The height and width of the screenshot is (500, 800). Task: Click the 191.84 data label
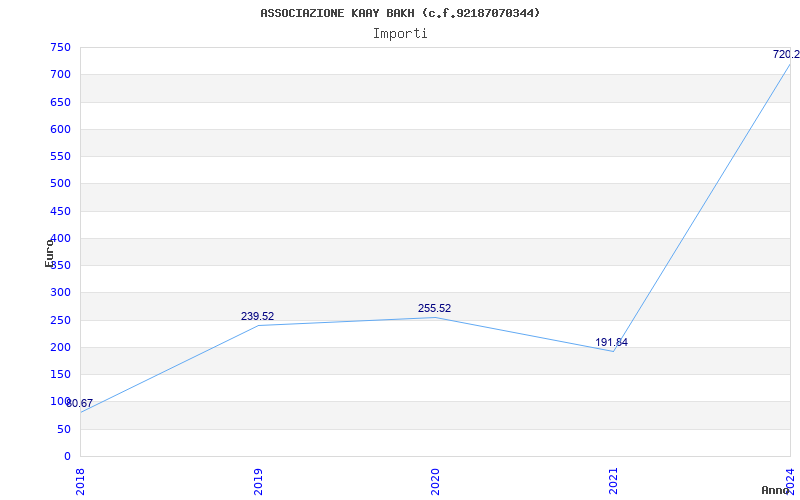pyautogui.click(x=611, y=343)
